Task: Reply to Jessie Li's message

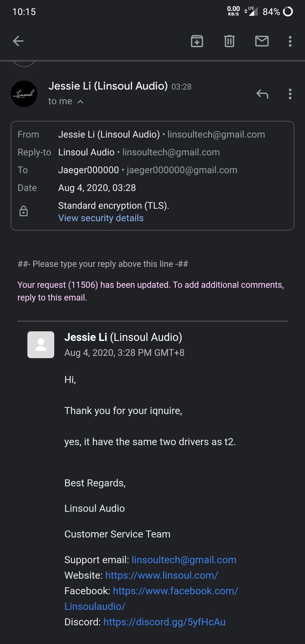Action: [x=262, y=94]
